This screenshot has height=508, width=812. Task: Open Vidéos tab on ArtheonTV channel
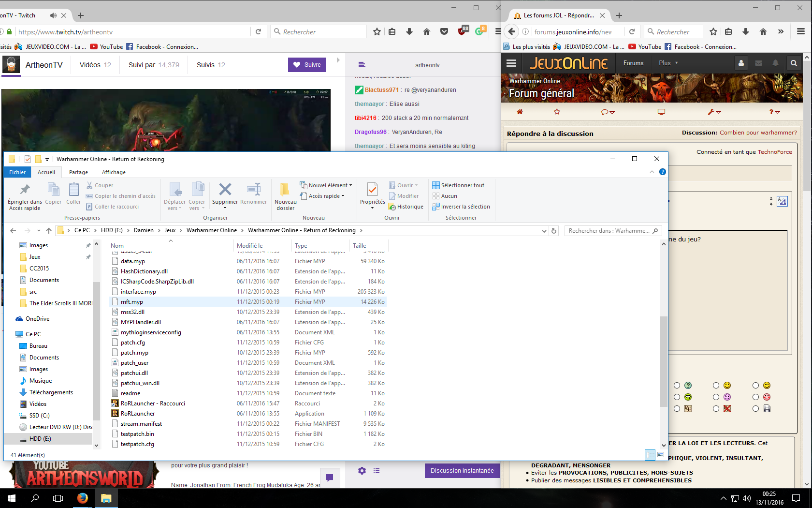(95, 65)
